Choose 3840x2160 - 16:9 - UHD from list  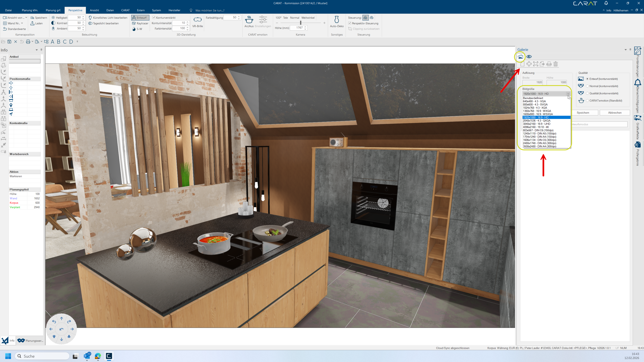pyautogui.click(x=536, y=124)
